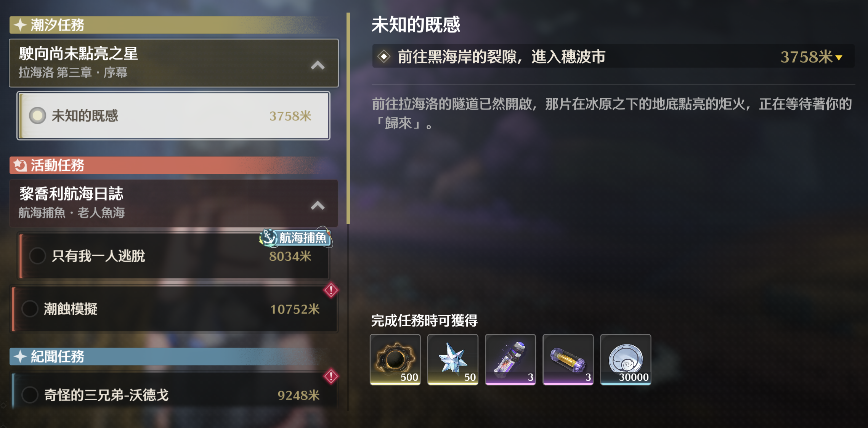The height and width of the screenshot is (428, 868).
Task: Toggle tracking circle for 只有我一人逃脫
Action: coord(37,256)
